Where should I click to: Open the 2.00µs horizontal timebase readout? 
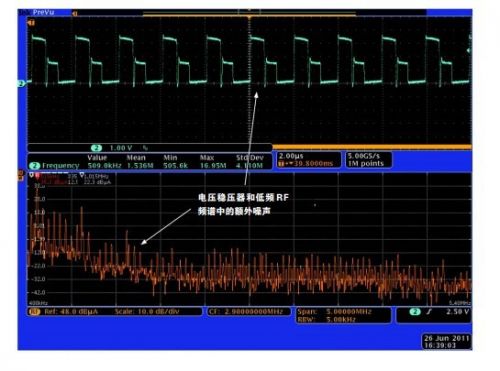(308, 160)
